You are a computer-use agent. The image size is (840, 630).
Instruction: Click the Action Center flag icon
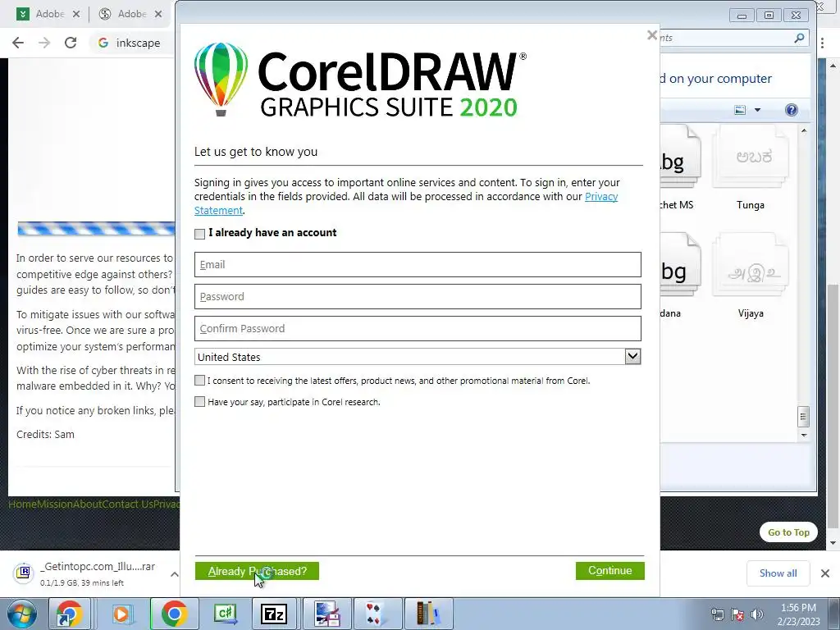coord(737,614)
